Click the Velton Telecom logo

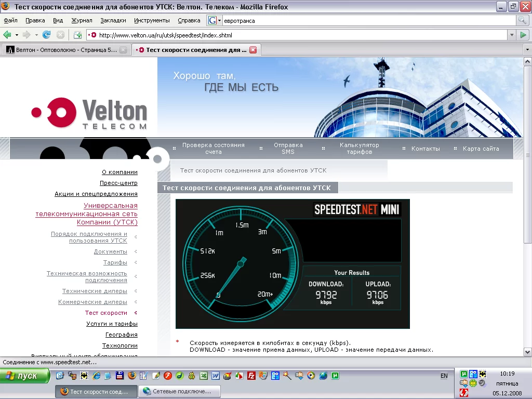[89, 113]
